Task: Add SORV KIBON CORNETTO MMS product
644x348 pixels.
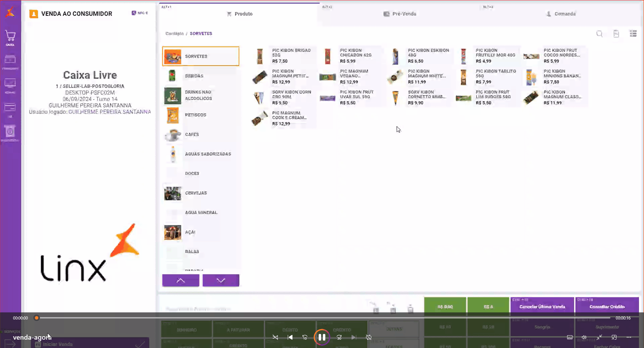Action: 419,97
